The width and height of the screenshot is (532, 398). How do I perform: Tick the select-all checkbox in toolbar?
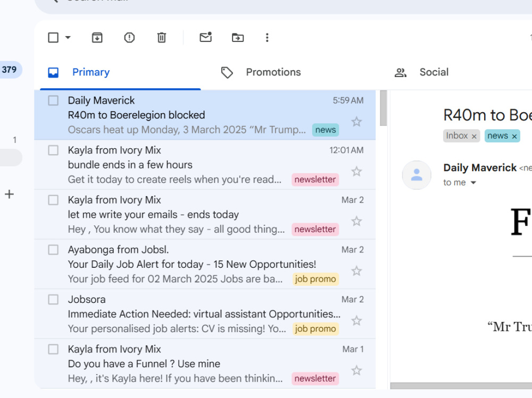[53, 38]
